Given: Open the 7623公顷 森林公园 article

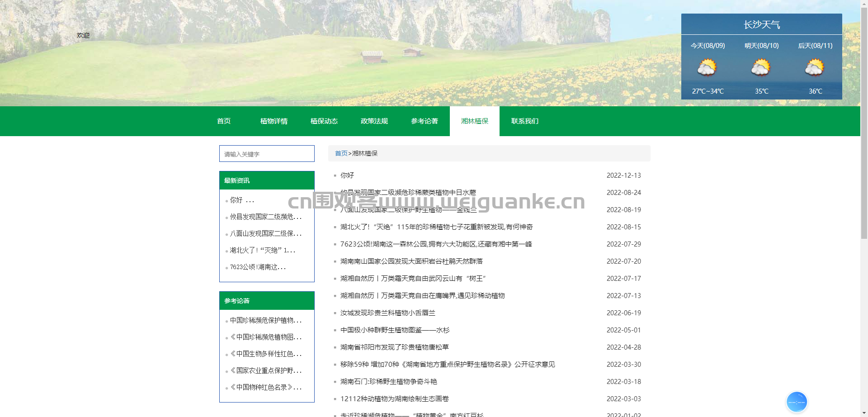Looking at the screenshot, I should (436, 244).
